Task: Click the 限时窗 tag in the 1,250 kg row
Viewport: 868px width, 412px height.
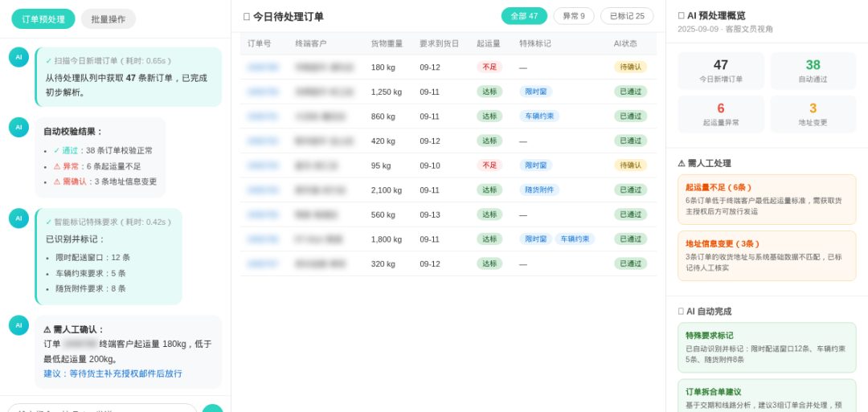Action: tap(536, 92)
